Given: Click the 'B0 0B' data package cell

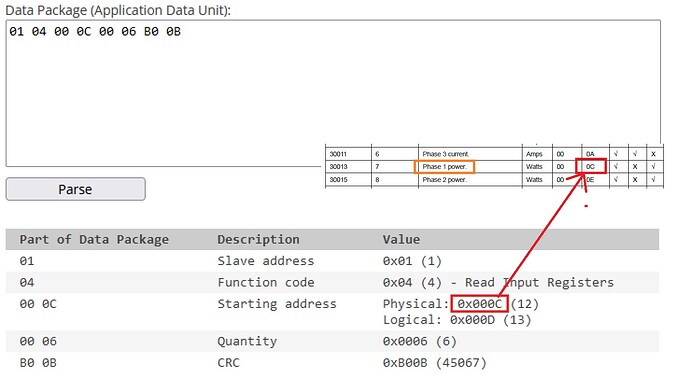Looking at the screenshot, I should [38, 363].
